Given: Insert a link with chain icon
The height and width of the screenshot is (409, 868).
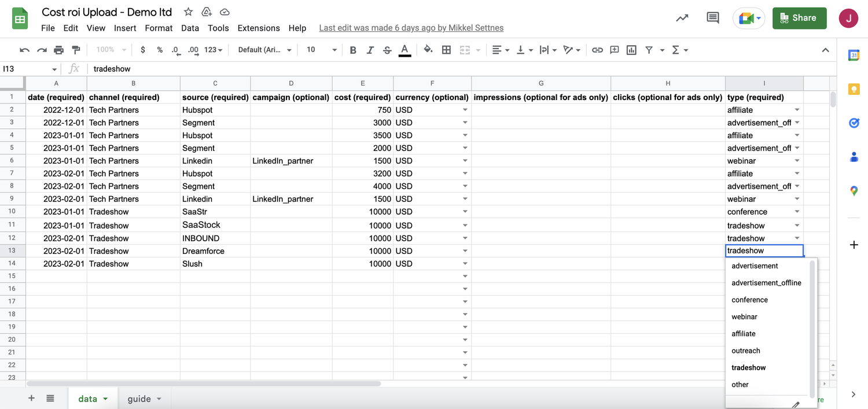Looking at the screenshot, I should pyautogui.click(x=597, y=50).
